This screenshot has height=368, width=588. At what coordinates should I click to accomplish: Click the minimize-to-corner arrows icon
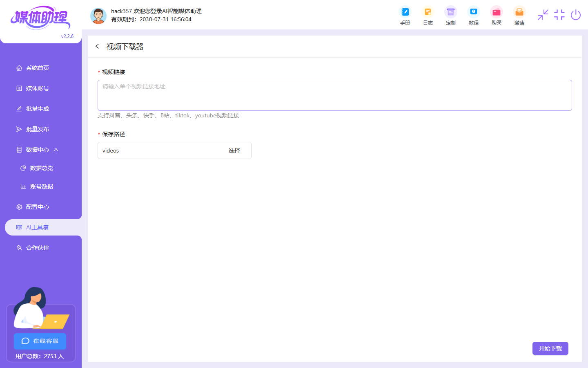tap(543, 15)
